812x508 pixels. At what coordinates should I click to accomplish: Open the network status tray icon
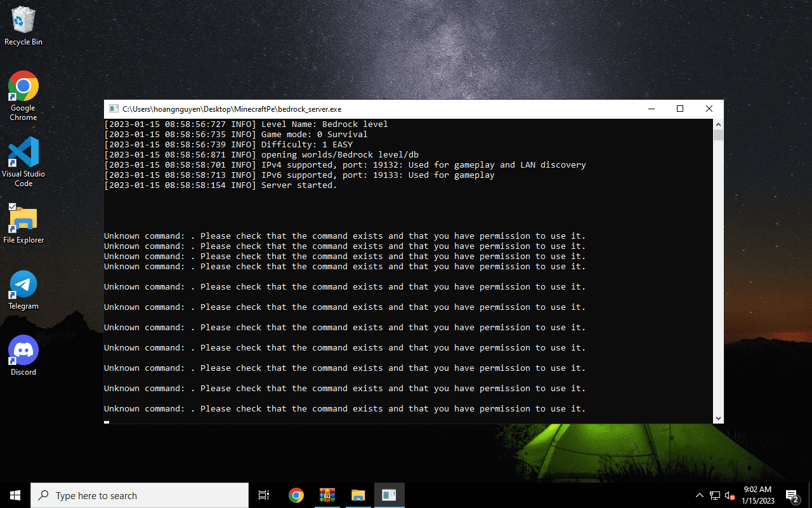coord(715,495)
